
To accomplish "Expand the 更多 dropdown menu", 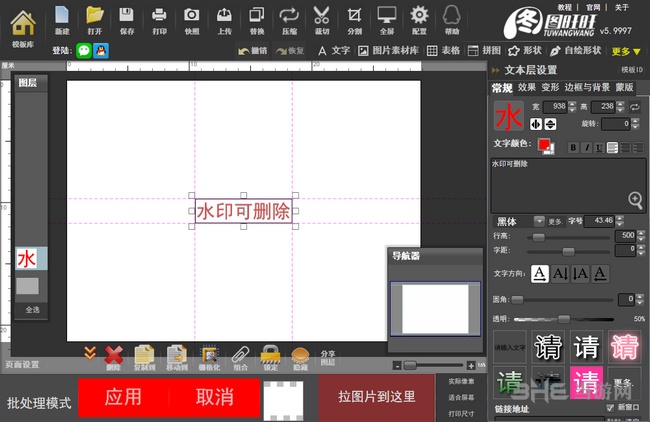I will pos(626,51).
